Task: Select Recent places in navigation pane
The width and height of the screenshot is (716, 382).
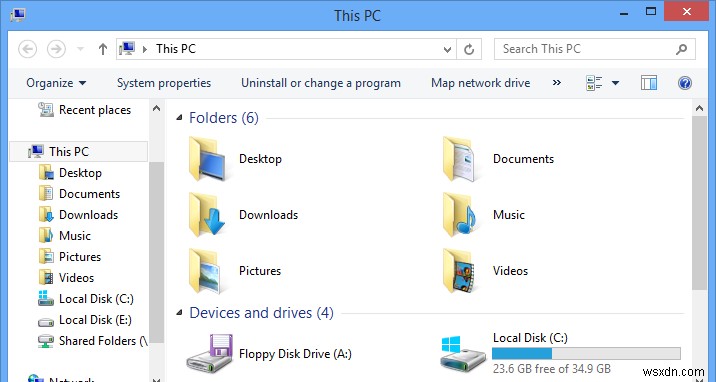Action: tap(85, 110)
